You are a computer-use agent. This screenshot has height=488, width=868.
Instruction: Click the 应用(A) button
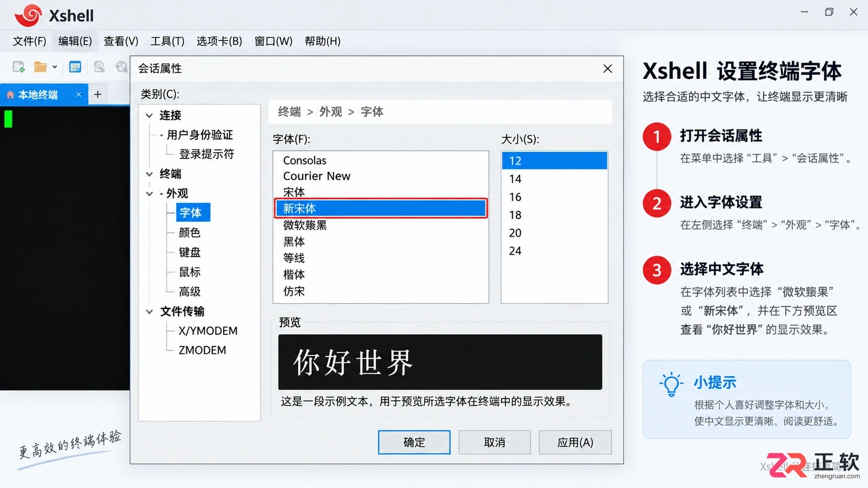(575, 442)
